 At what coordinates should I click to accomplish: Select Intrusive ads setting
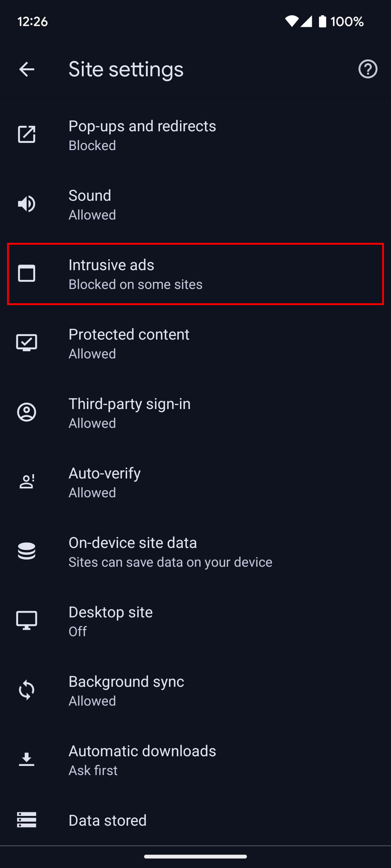pyautogui.click(x=136, y=274)
